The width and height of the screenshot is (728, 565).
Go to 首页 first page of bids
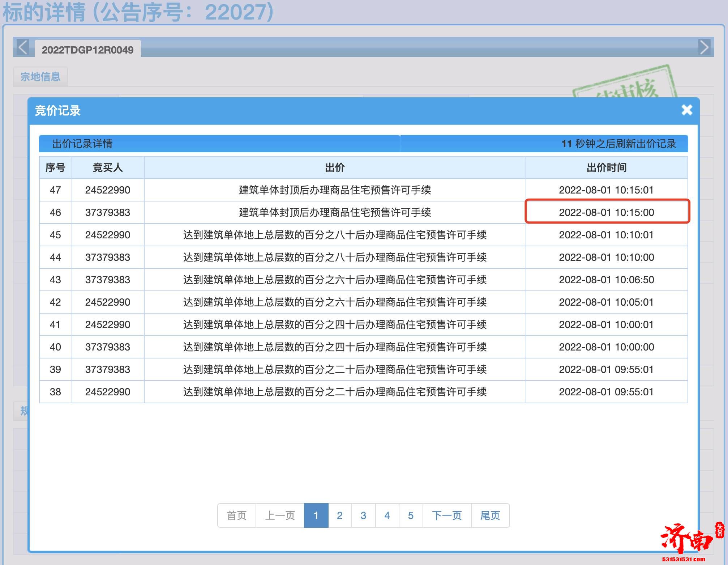(x=237, y=516)
